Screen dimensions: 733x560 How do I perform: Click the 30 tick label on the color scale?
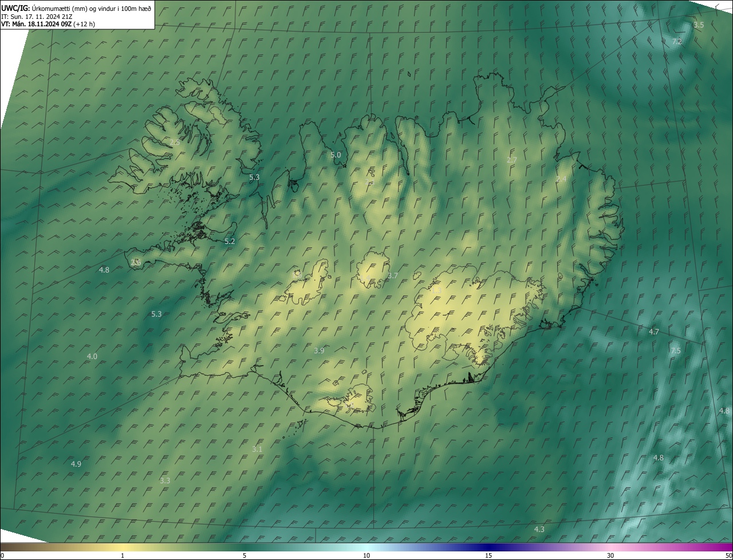610,555
